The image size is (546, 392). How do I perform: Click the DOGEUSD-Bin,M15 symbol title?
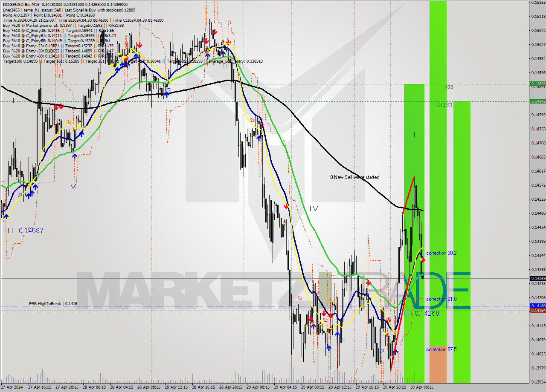[20, 4]
